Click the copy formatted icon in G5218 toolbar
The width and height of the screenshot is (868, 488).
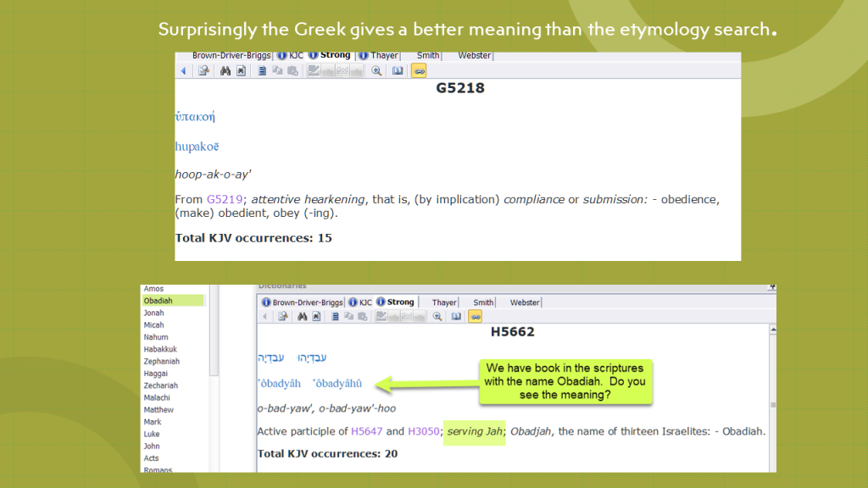click(277, 70)
